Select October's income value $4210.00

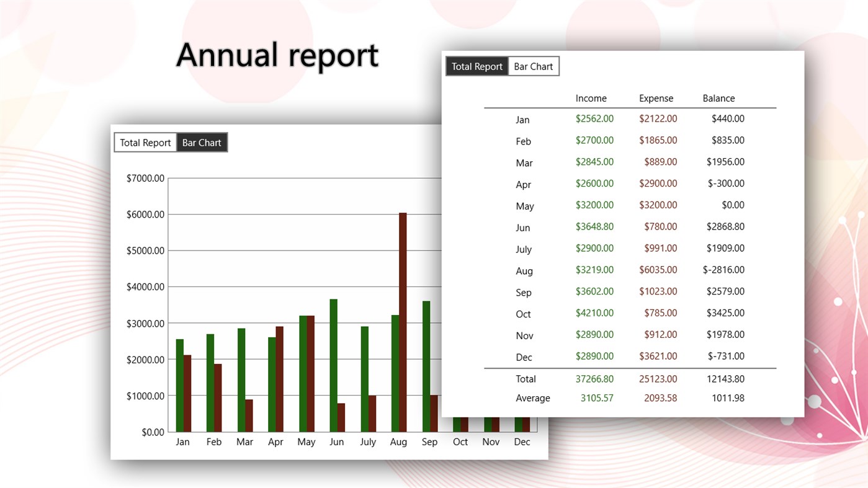click(x=594, y=313)
